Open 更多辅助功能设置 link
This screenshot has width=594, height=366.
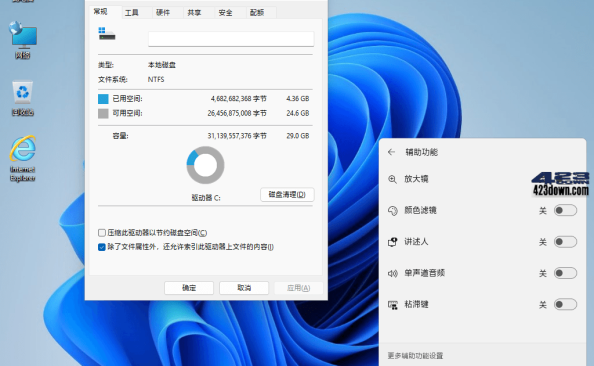coord(415,356)
